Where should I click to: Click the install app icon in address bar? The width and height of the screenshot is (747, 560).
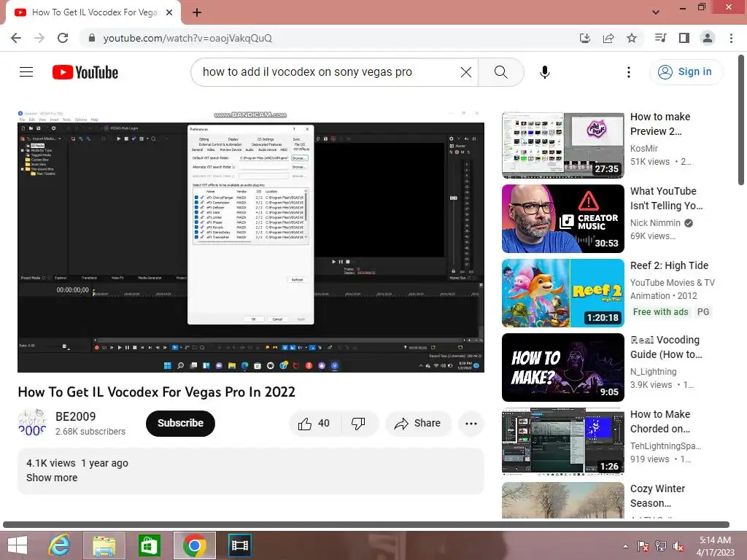tap(585, 38)
